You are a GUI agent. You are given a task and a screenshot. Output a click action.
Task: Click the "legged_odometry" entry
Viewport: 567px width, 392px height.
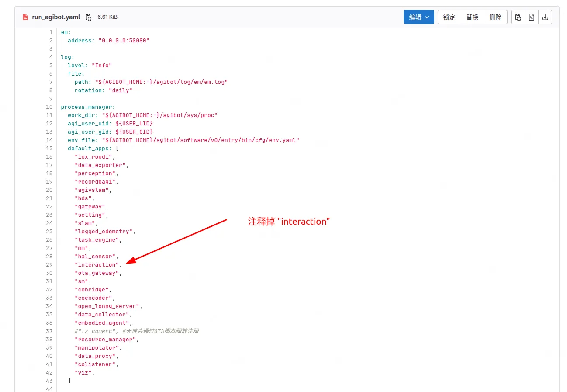[x=103, y=231]
